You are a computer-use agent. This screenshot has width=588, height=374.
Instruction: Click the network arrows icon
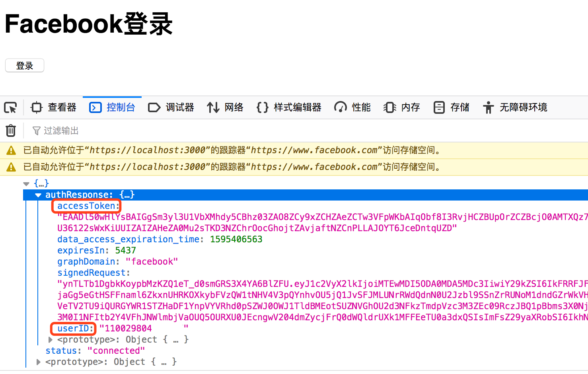[213, 107]
